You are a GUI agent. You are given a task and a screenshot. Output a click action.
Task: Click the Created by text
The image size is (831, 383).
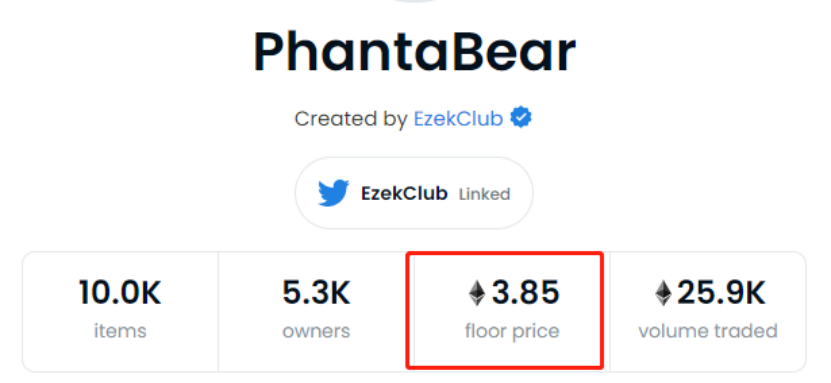(350, 119)
